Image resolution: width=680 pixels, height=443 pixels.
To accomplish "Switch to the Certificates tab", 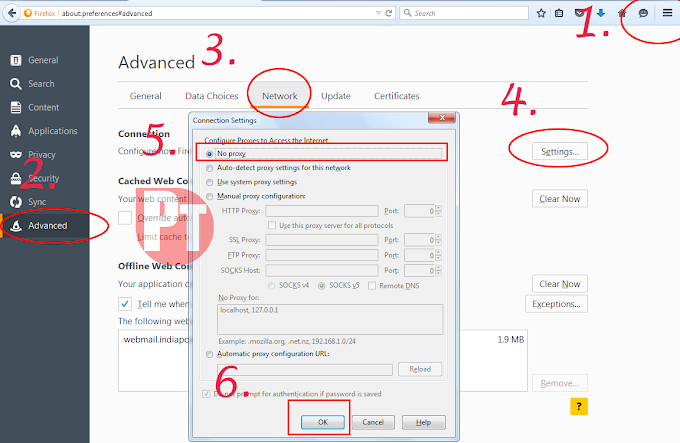I will (397, 96).
